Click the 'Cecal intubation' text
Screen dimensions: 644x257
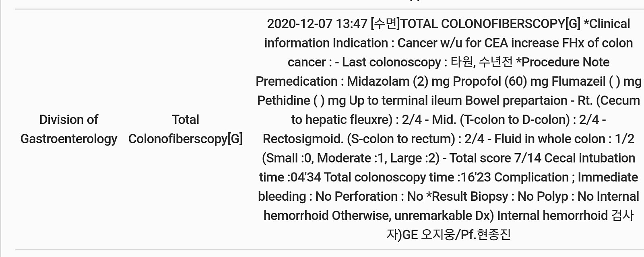coord(590,158)
